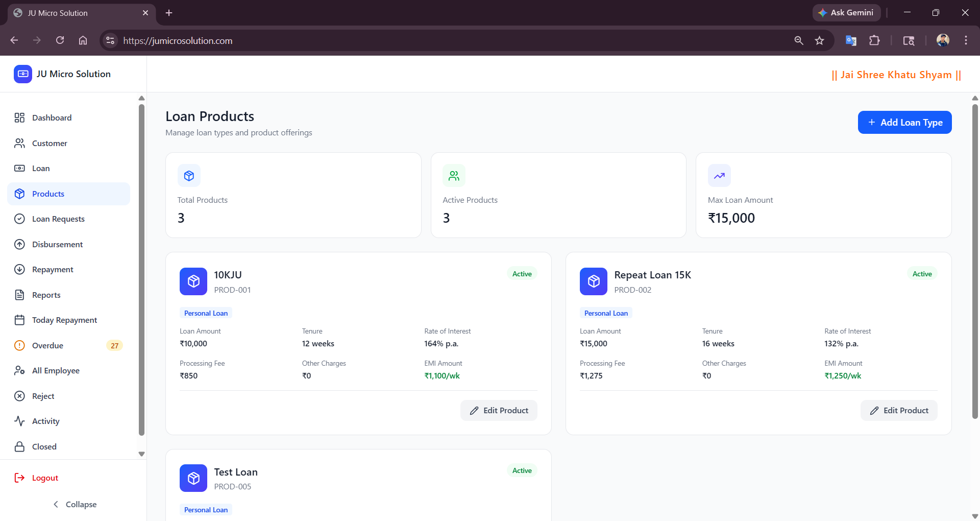
Task: Click the Jai Shree Khatu Shyam header text
Action: [x=896, y=75]
